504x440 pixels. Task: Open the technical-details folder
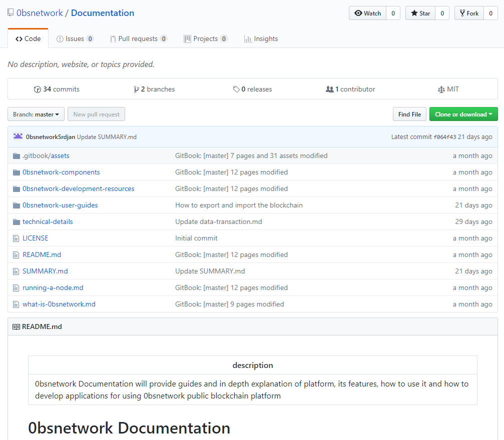[x=48, y=222]
